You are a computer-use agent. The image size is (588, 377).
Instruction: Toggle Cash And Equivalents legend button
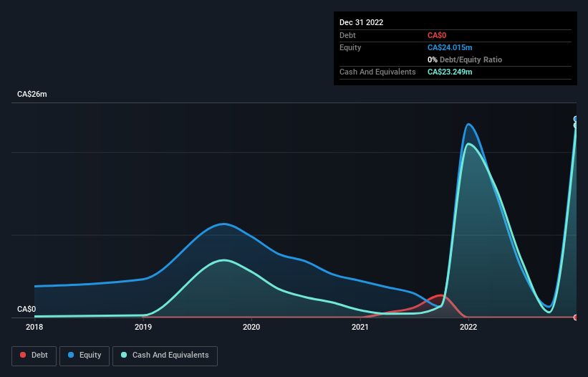point(165,355)
